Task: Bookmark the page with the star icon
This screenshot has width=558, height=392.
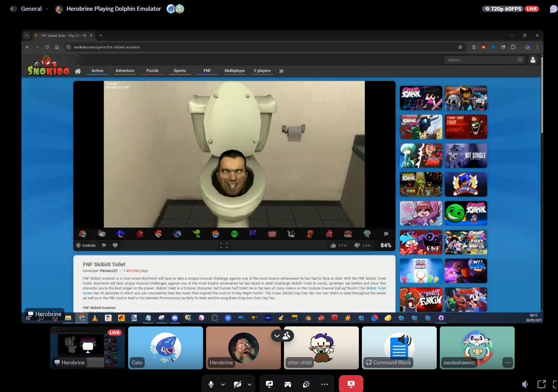Action: coord(460,47)
